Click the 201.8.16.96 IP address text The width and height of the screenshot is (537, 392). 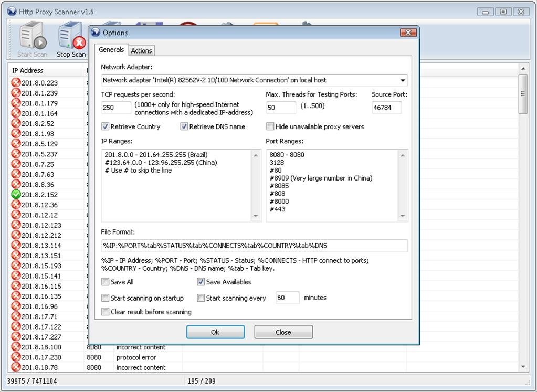39,306
